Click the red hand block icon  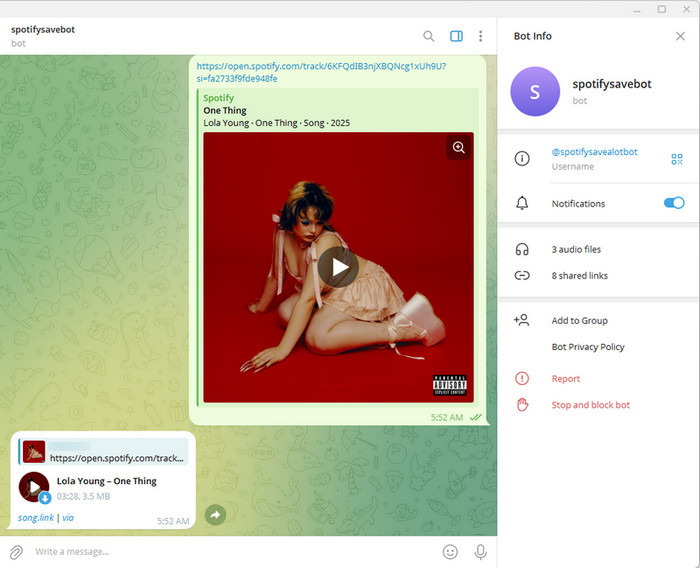[x=522, y=405]
